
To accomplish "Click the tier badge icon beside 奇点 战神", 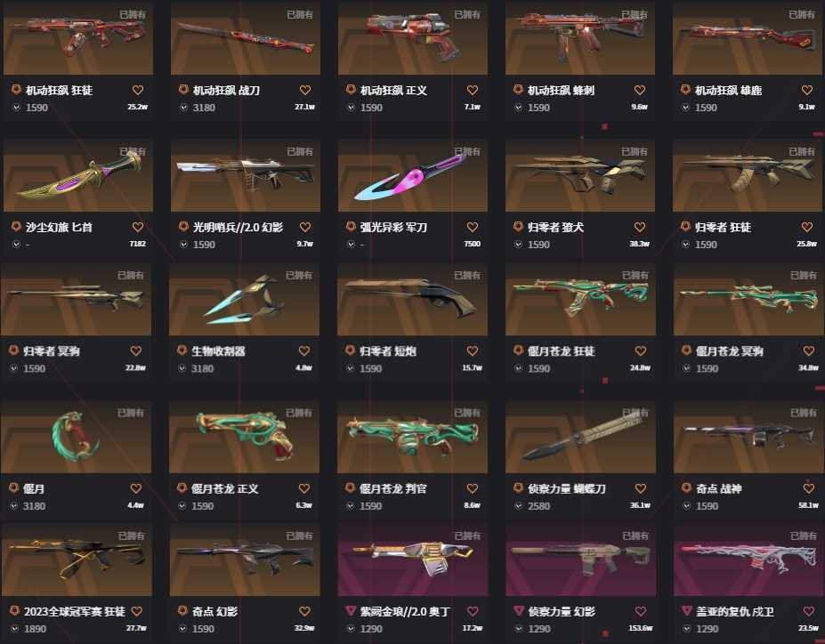I will tap(687, 487).
